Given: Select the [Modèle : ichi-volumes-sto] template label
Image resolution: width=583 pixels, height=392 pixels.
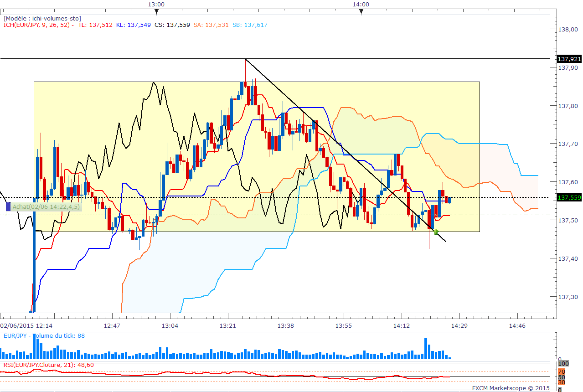Looking at the screenshot, I should point(42,18).
